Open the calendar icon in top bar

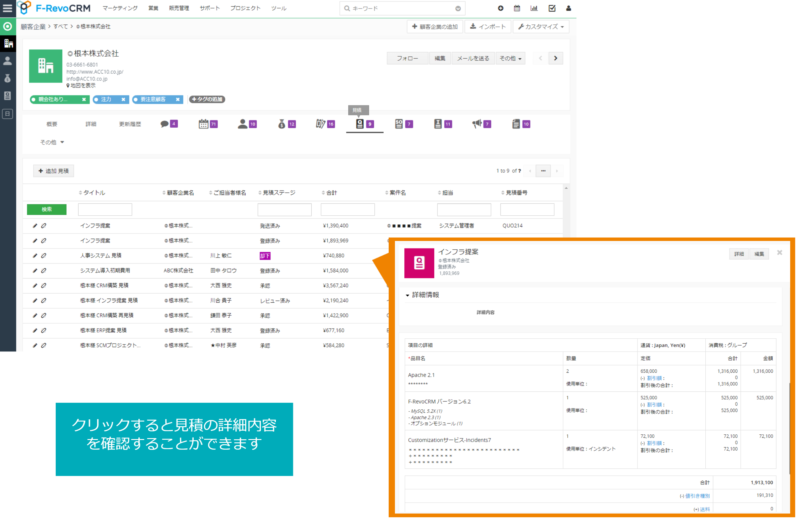517,8
